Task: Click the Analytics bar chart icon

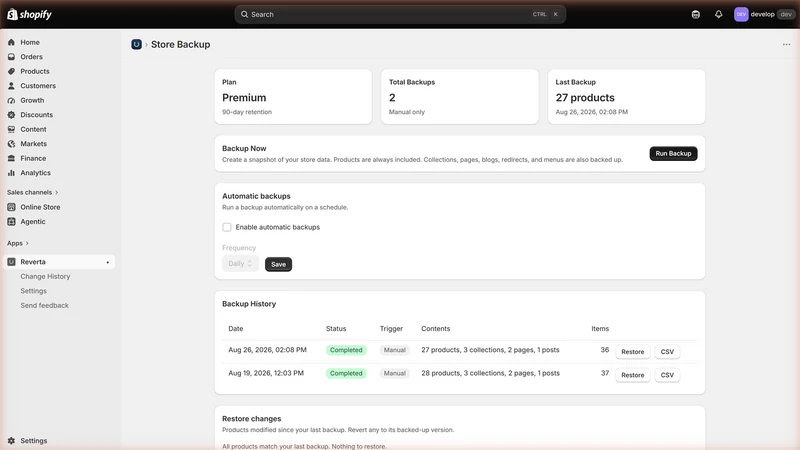Action: [x=11, y=173]
